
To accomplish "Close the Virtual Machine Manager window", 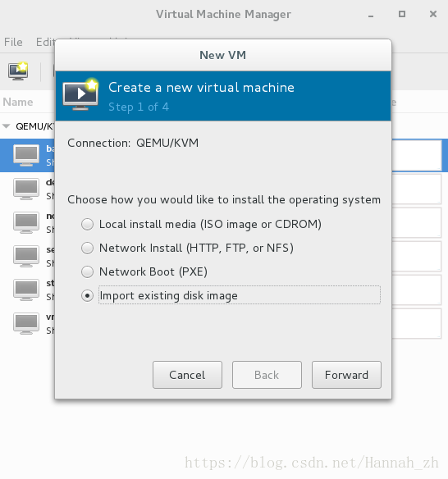I will 433,14.
